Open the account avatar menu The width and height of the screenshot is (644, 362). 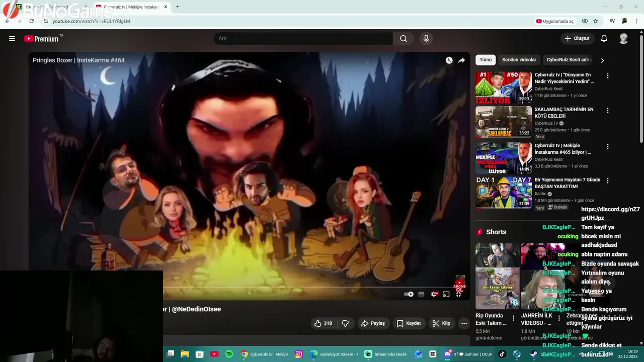[x=623, y=39]
